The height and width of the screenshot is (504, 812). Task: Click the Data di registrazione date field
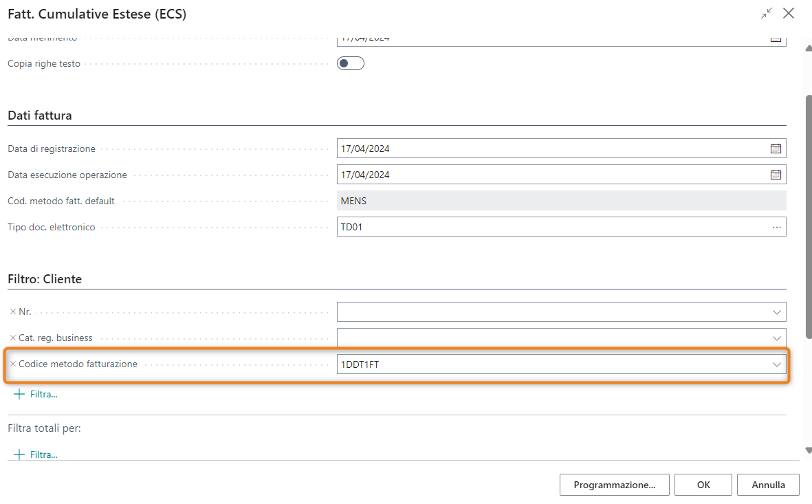pyautogui.click(x=550, y=149)
